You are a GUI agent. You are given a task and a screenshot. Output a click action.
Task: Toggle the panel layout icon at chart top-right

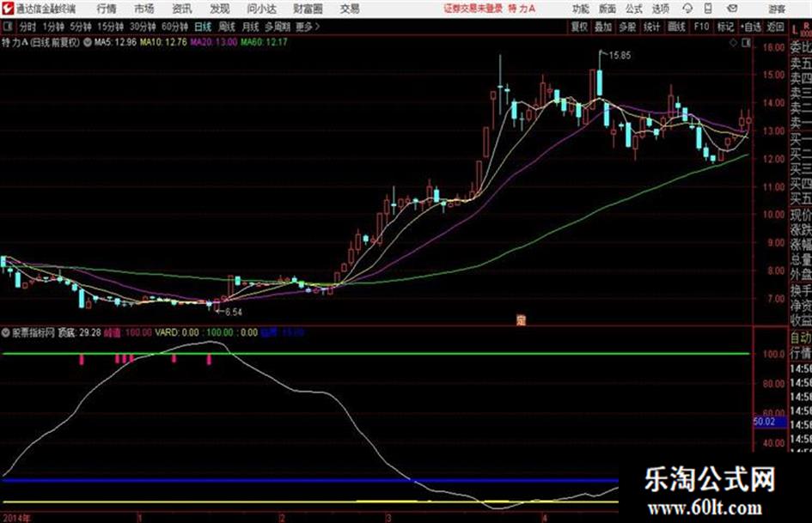[746, 43]
